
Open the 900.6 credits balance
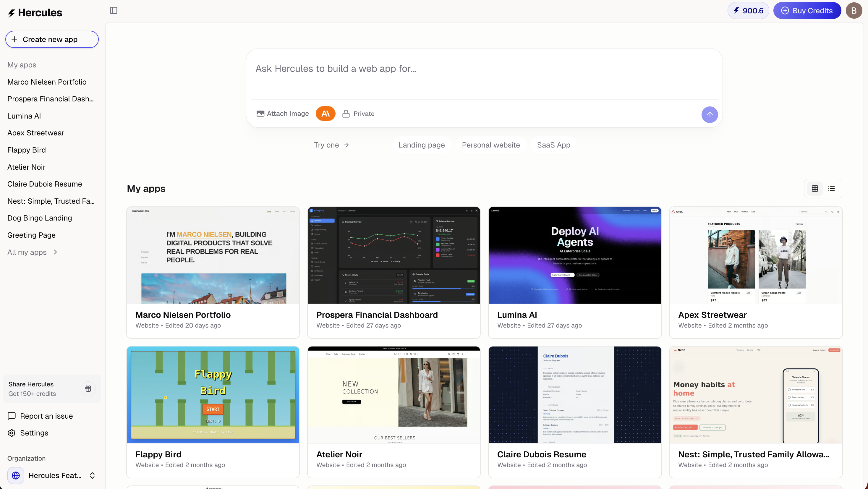pyautogui.click(x=748, y=10)
